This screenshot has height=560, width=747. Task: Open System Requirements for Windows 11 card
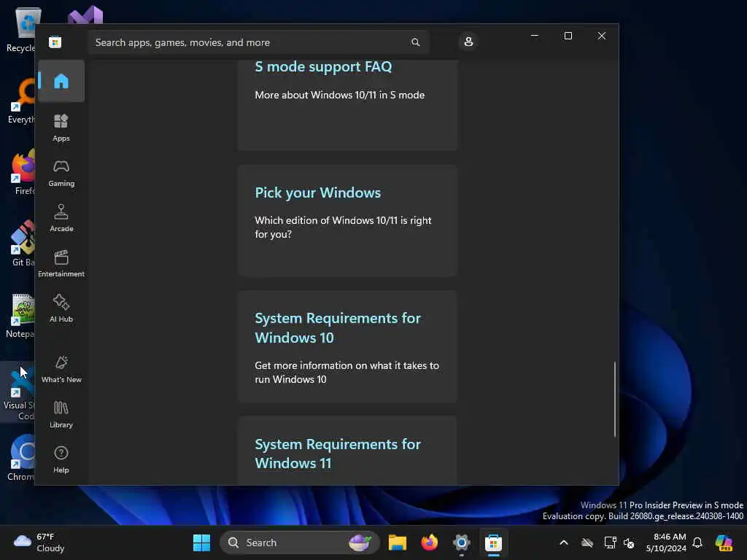tap(348, 451)
